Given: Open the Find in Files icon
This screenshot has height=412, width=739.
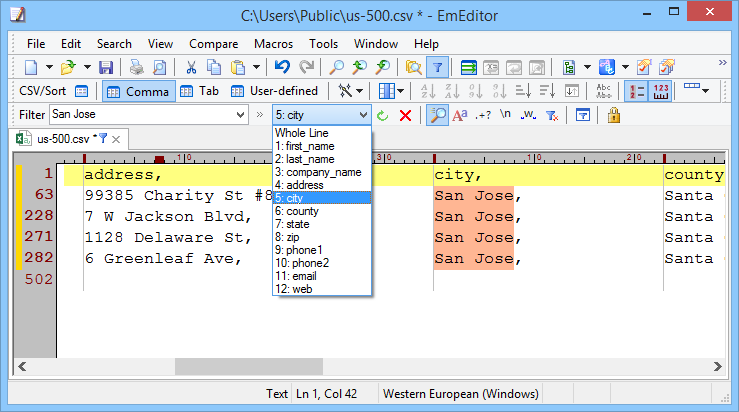Looking at the screenshot, I should [413, 67].
